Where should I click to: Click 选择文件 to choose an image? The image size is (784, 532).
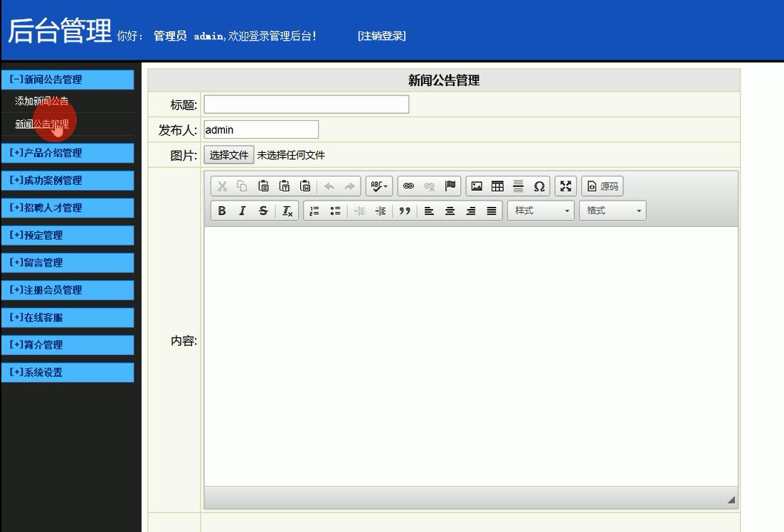pos(229,155)
